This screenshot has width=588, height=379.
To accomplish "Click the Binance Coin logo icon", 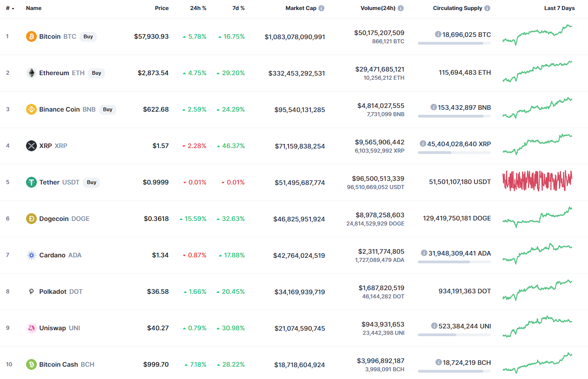I will (x=31, y=109).
